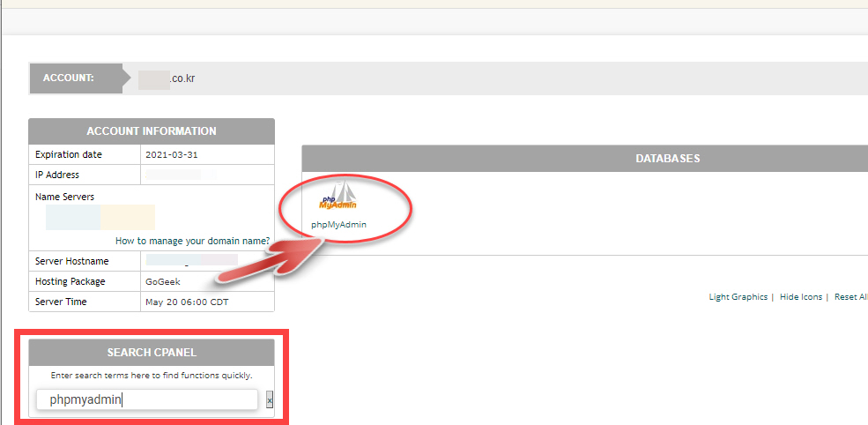The height and width of the screenshot is (425, 868).
Task: Clear the cPanel search box
Action: coord(270,399)
